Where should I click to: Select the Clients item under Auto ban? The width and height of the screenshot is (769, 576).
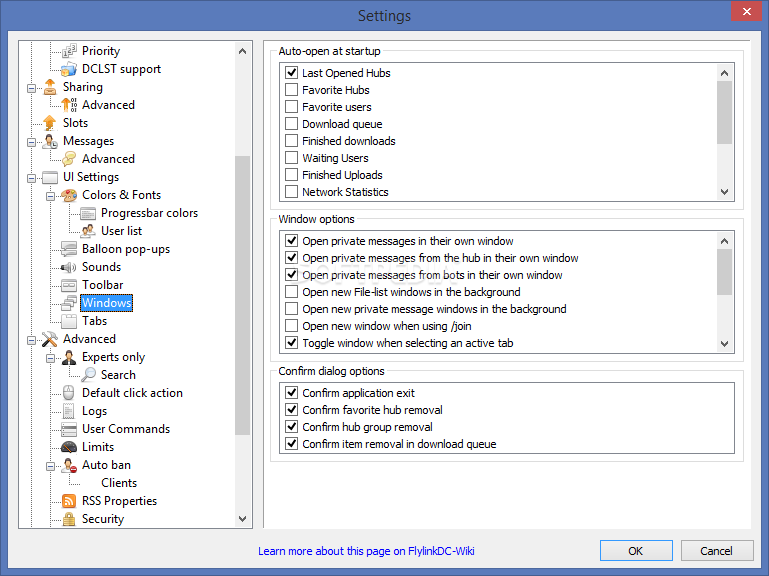[x=119, y=483]
